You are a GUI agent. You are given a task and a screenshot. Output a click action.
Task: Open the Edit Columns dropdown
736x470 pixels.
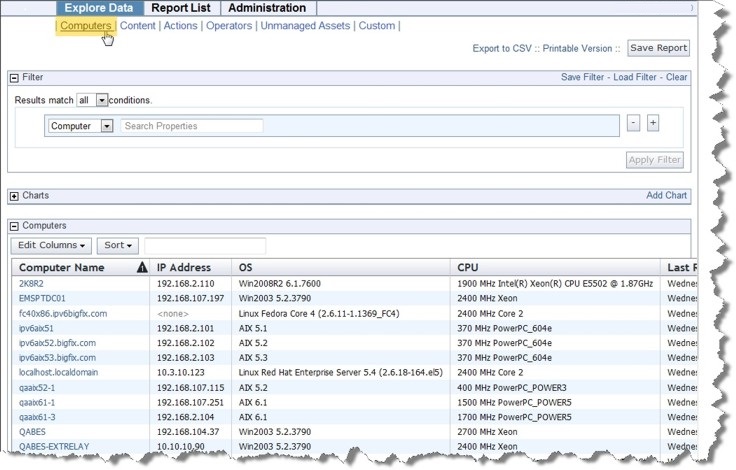click(x=51, y=245)
